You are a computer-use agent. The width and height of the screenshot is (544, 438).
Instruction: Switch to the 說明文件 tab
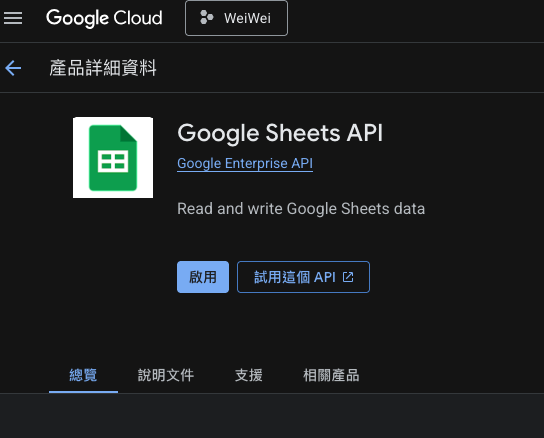166,376
